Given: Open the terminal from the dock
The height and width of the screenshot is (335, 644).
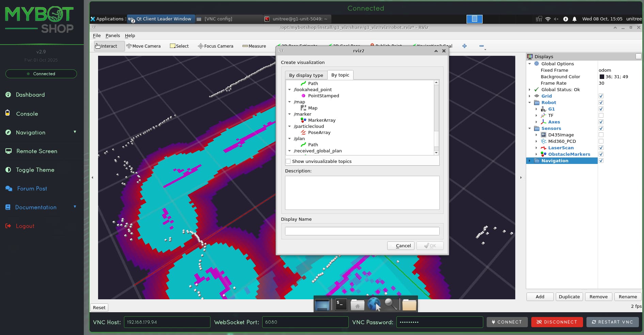Looking at the screenshot, I should [x=341, y=304].
